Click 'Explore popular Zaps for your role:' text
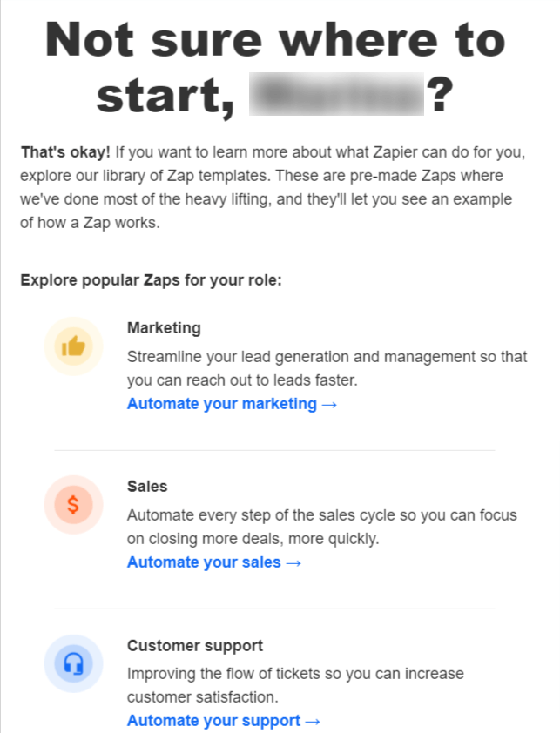560x733 pixels. pyautogui.click(x=151, y=281)
